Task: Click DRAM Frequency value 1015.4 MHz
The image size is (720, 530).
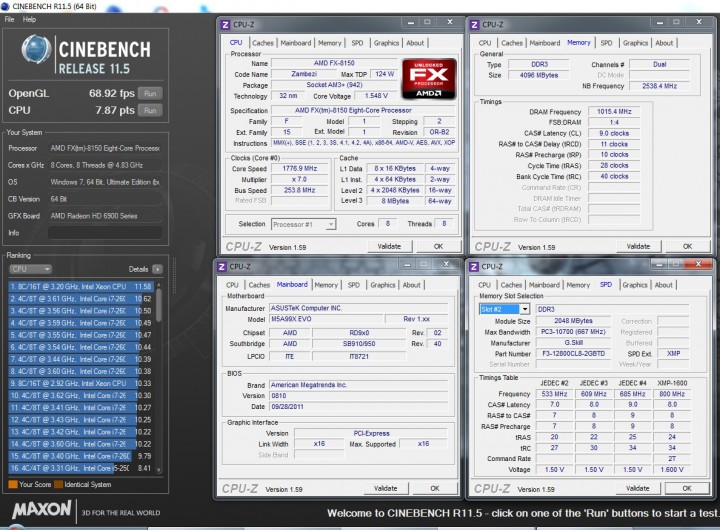Action: 614,112
